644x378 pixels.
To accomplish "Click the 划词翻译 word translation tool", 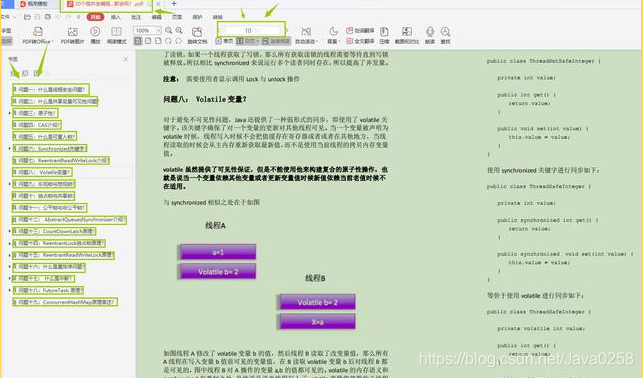I will point(360,30).
